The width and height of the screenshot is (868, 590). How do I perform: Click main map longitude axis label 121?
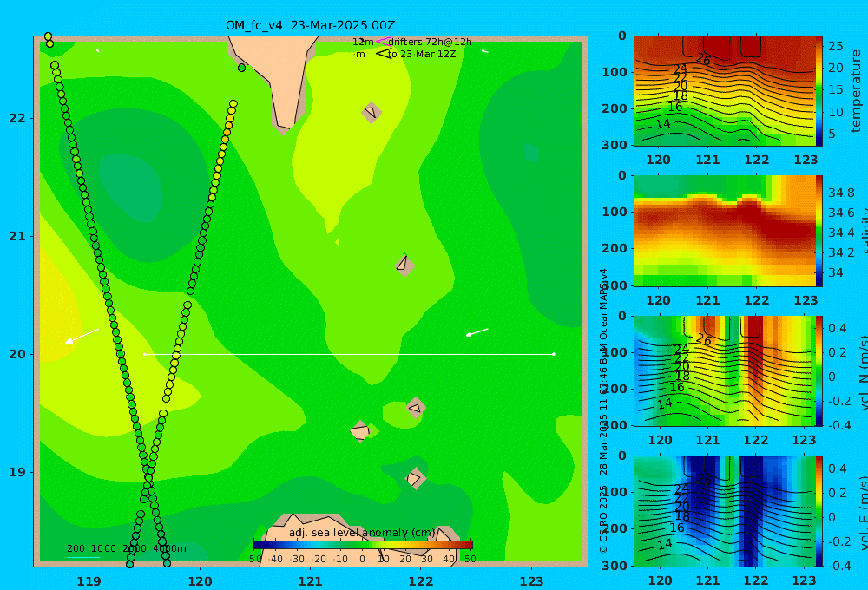point(310,581)
